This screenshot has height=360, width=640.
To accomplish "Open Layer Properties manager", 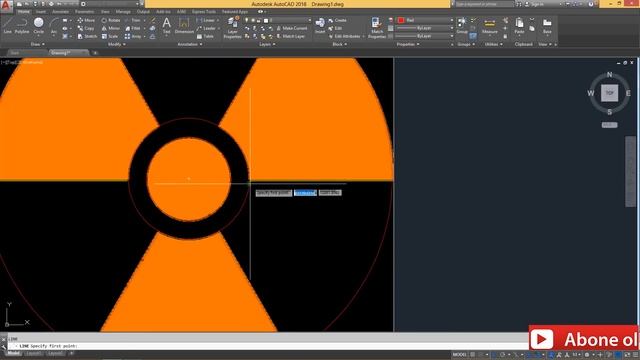I will tap(233, 28).
